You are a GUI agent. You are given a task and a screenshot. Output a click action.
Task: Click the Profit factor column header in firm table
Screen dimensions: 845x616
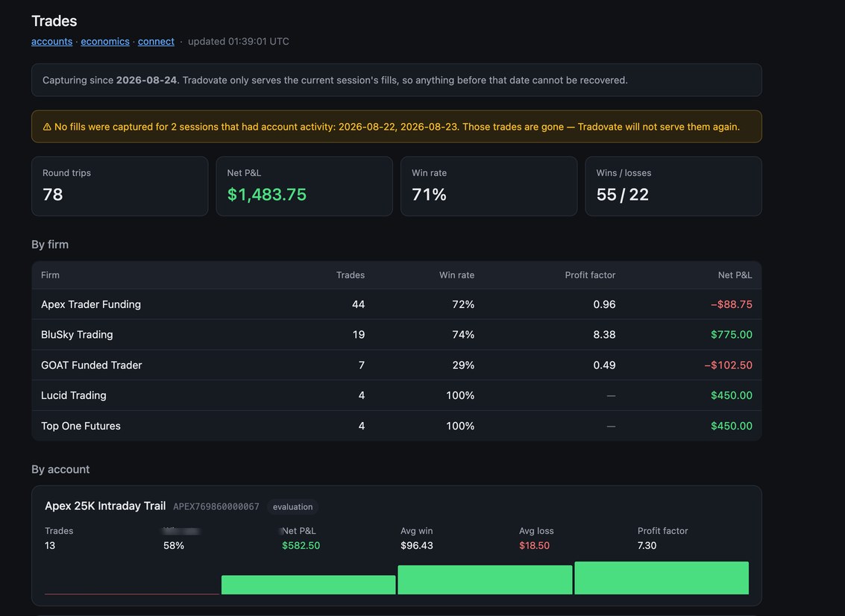[x=590, y=275]
